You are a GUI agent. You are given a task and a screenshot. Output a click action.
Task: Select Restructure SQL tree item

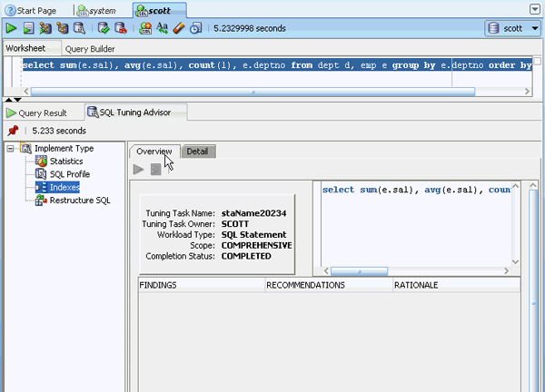click(79, 201)
